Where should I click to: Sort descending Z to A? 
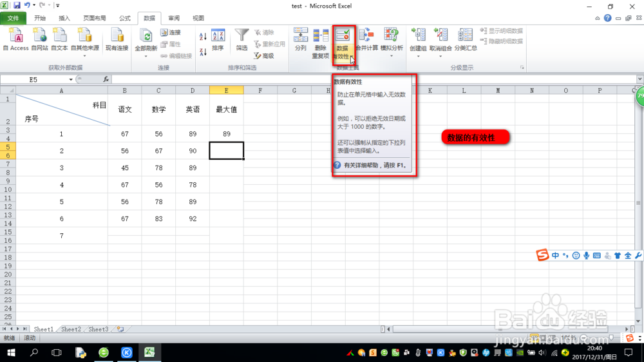click(x=203, y=52)
